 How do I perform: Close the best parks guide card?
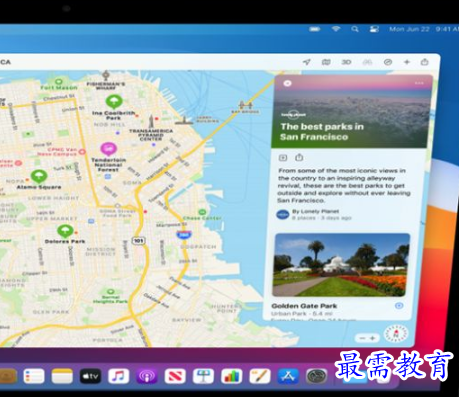point(287,83)
